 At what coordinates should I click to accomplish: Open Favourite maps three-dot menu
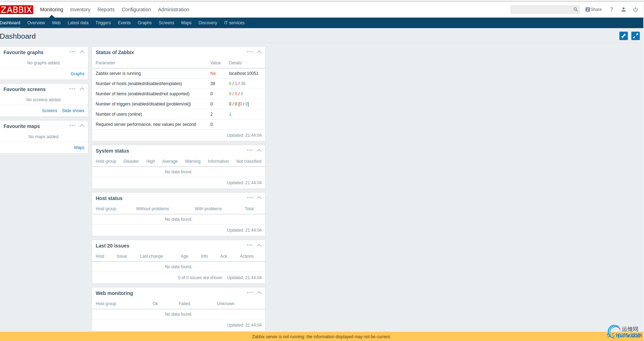point(72,126)
